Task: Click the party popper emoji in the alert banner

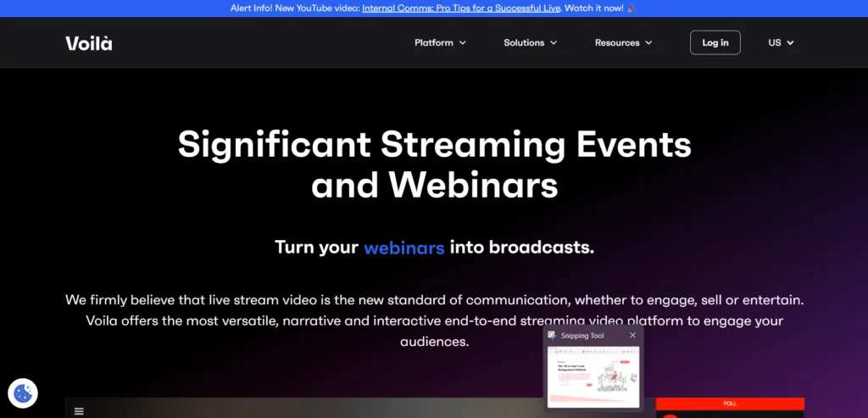Action: pos(632,8)
